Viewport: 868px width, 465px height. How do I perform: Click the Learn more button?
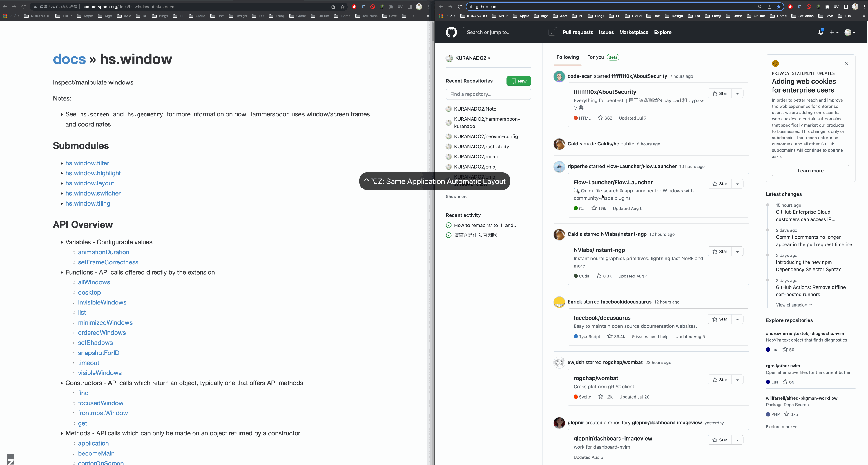(810, 171)
